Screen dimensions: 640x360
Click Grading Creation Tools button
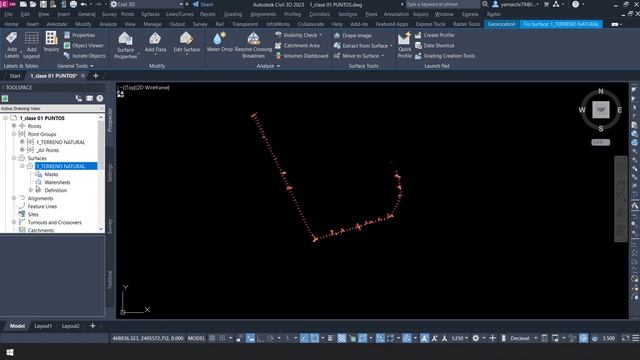pyautogui.click(x=445, y=56)
